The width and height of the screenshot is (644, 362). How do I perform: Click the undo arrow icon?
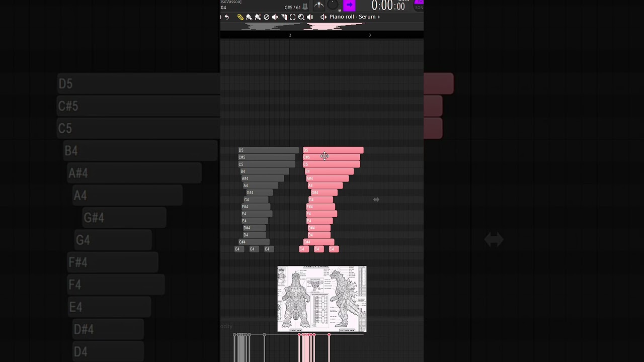[x=227, y=17]
